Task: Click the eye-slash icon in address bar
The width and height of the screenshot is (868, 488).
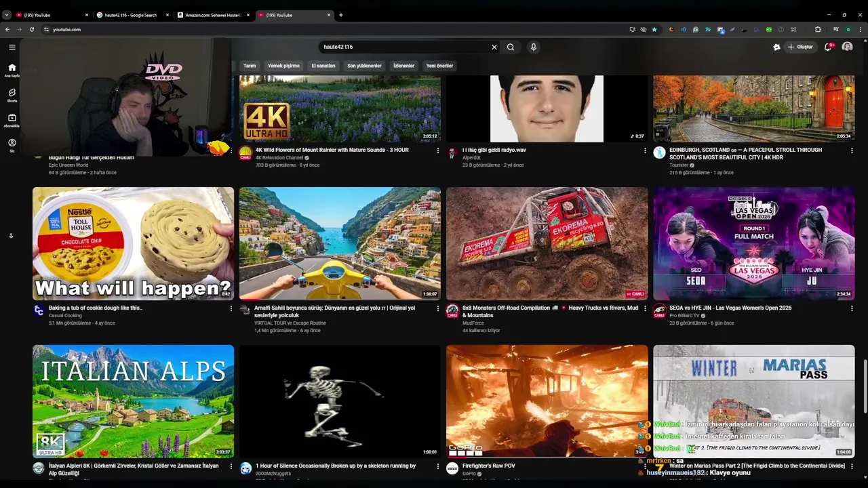Action: tap(644, 29)
